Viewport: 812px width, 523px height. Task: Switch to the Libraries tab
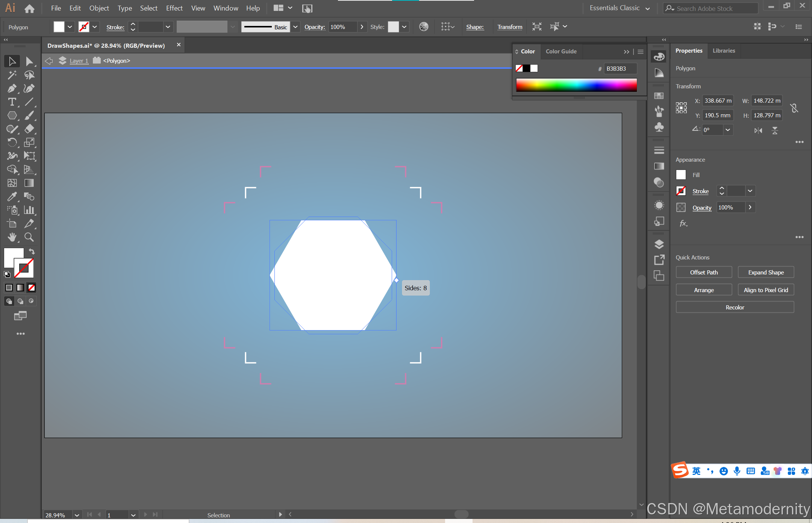click(724, 51)
